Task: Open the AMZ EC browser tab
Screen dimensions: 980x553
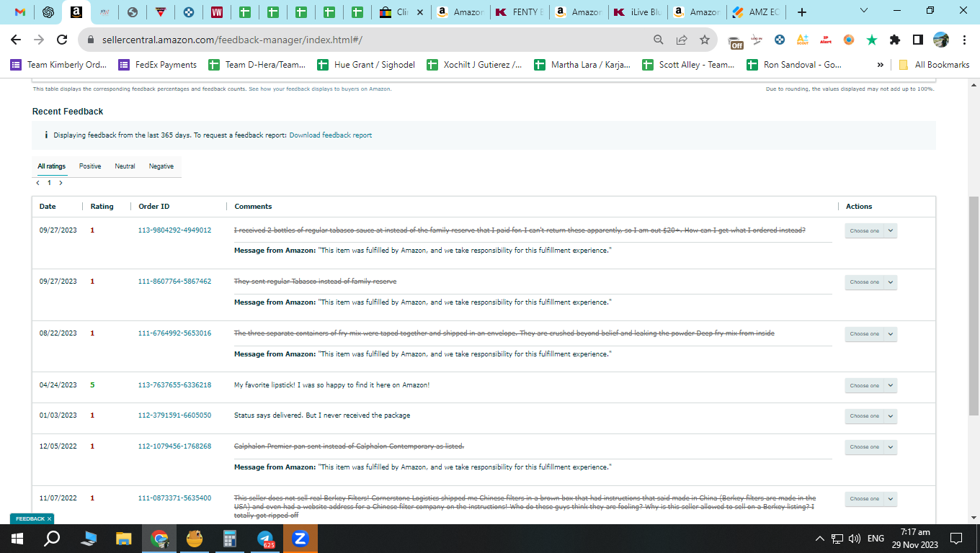Action: [756, 12]
